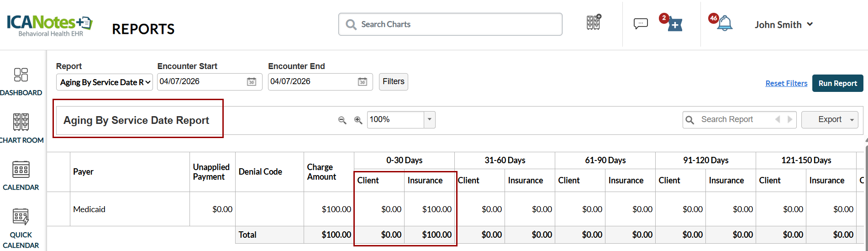Go to next search result arrow
The height and width of the screenshot is (251, 868).
click(790, 119)
